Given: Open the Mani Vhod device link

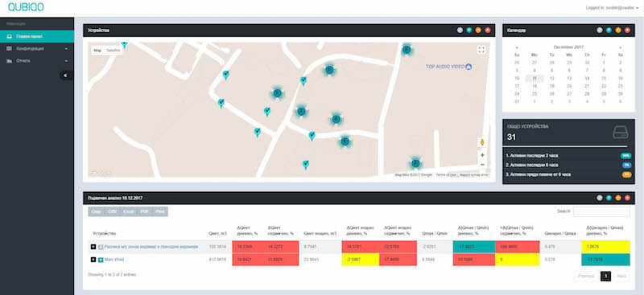Looking at the screenshot, I should click(114, 260).
